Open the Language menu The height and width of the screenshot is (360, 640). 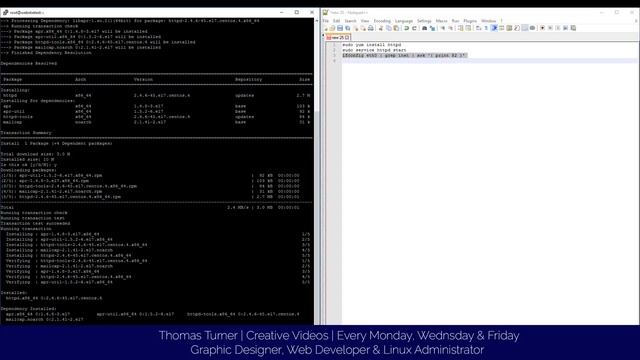coord(404,21)
